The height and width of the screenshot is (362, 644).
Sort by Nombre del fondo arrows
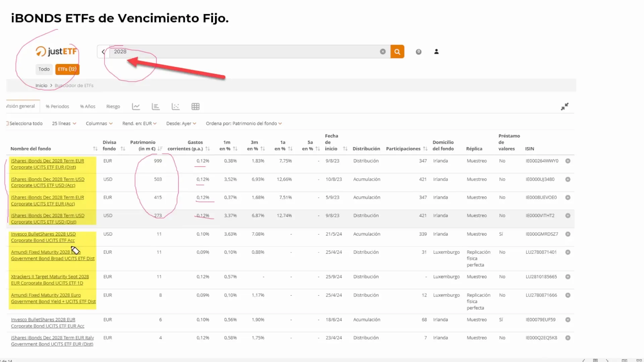(95, 149)
